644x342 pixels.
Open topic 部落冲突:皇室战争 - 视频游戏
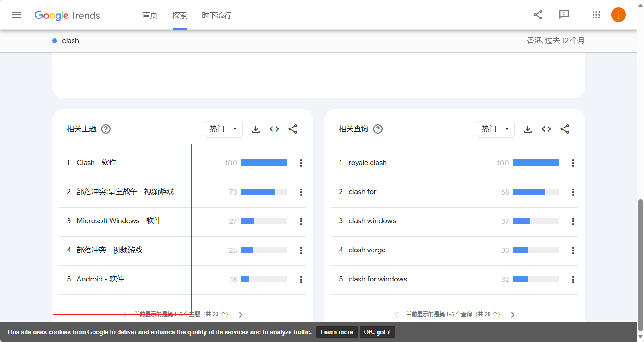click(125, 192)
